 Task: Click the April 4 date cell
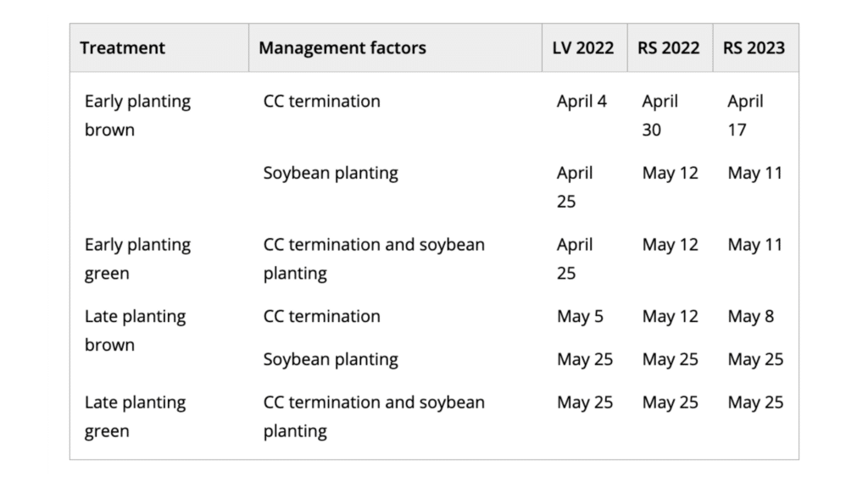(581, 102)
